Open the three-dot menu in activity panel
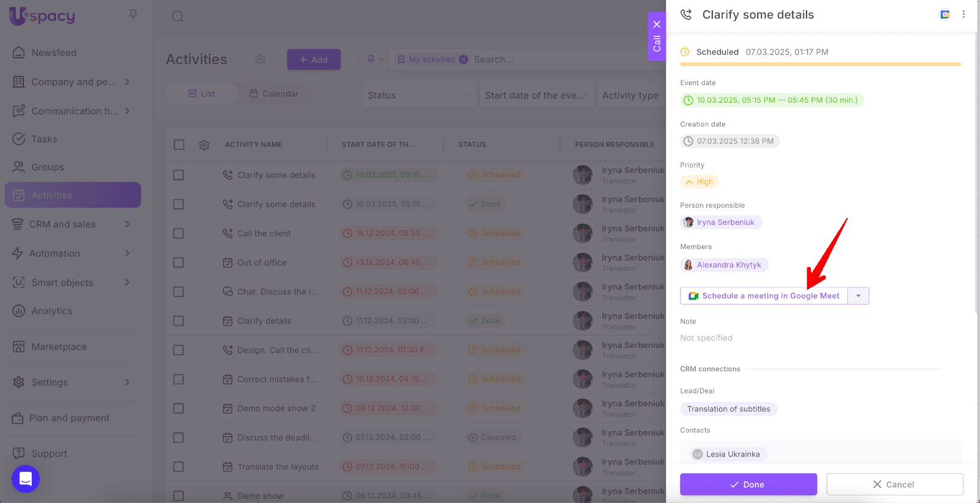The image size is (980, 503). [x=963, y=15]
